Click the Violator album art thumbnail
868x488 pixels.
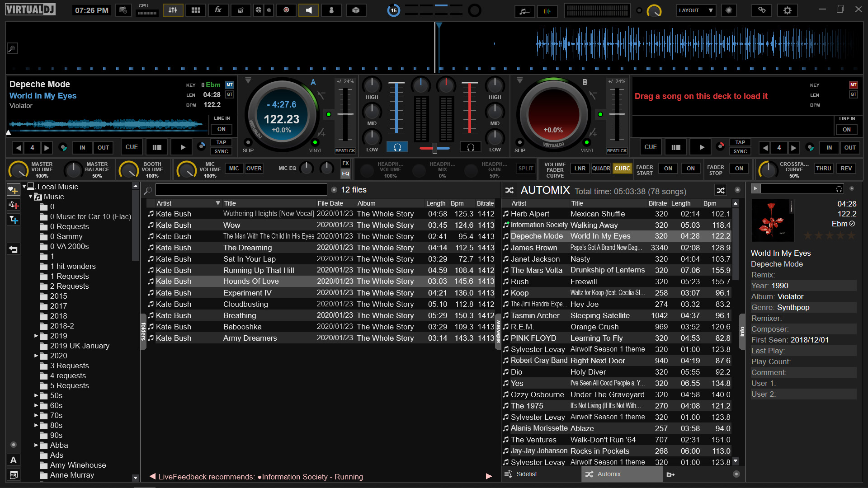click(772, 220)
